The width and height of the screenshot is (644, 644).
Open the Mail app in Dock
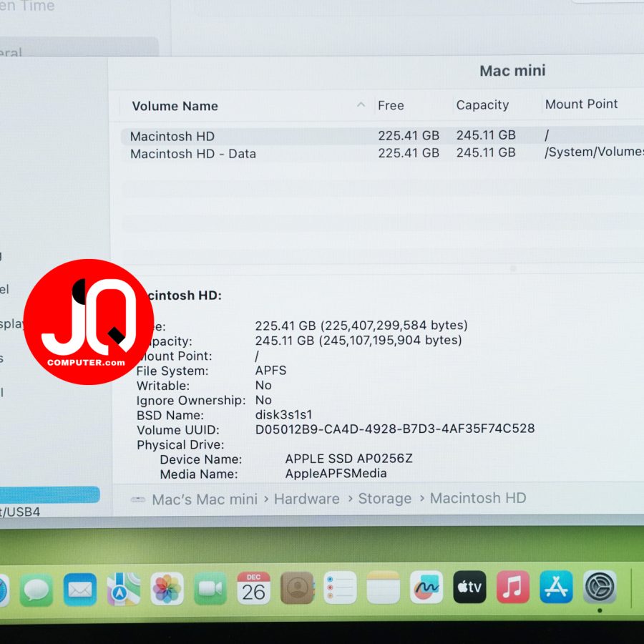click(79, 590)
